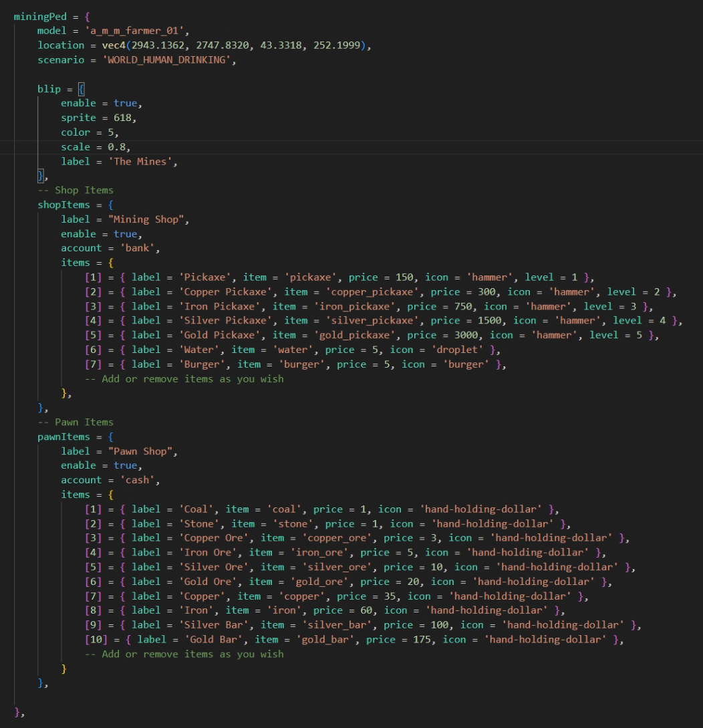703x728 pixels.
Task: Click the 'cash' account string
Action: [141, 480]
